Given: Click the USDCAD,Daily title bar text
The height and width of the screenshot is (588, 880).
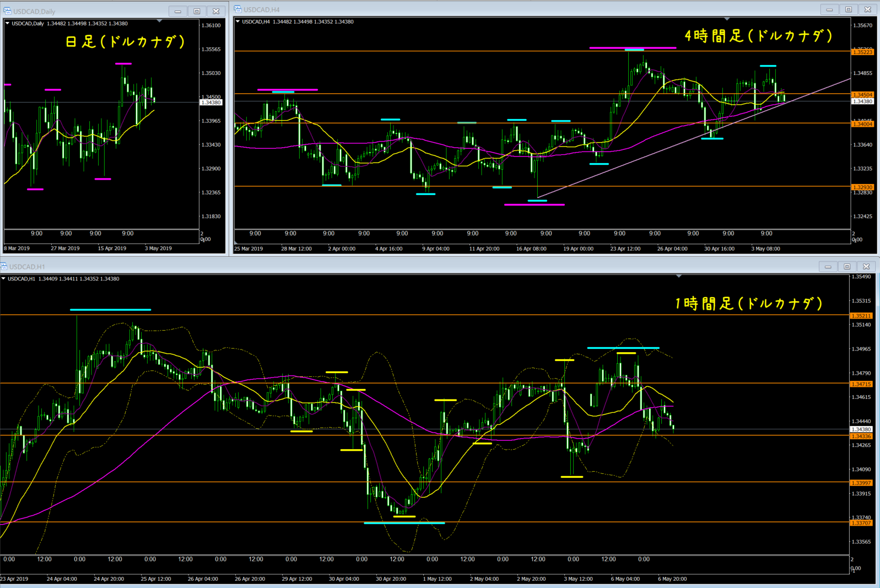Looking at the screenshot, I should 34,12.
